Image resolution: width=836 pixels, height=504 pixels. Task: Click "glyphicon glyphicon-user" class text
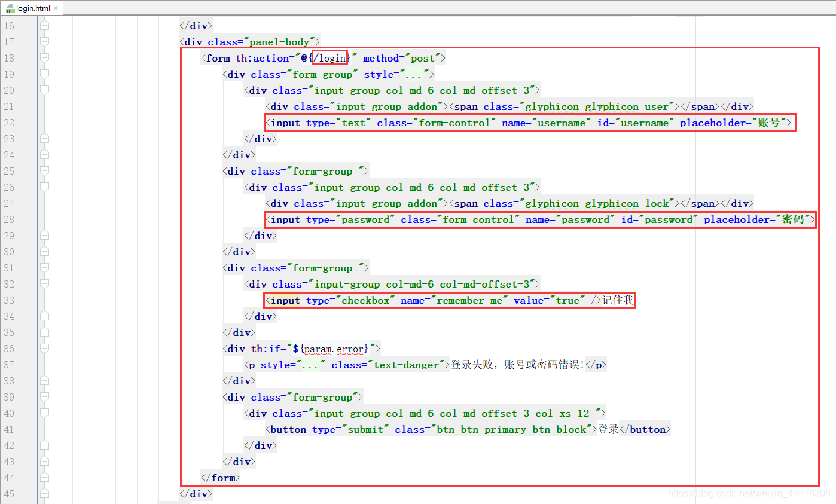[x=597, y=106]
